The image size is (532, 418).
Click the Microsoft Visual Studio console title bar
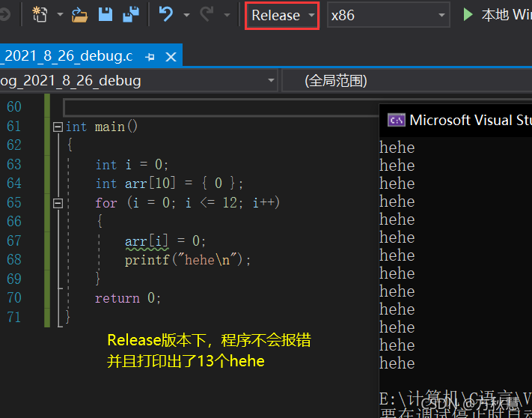click(x=456, y=121)
